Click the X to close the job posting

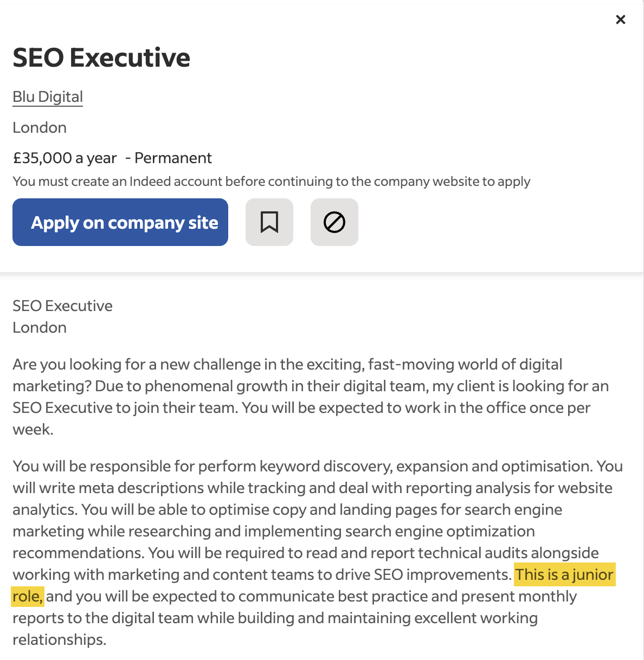[620, 20]
